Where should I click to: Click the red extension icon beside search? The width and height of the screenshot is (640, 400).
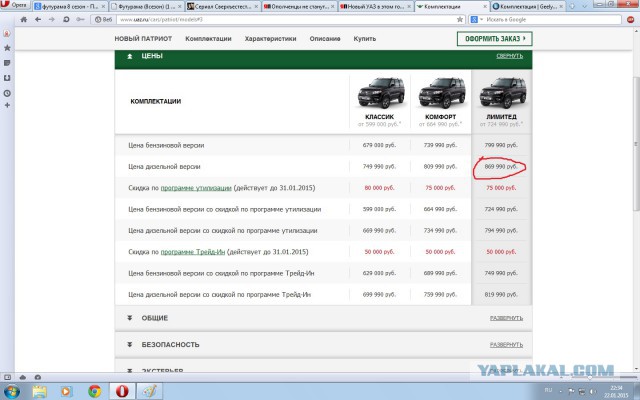[631, 20]
